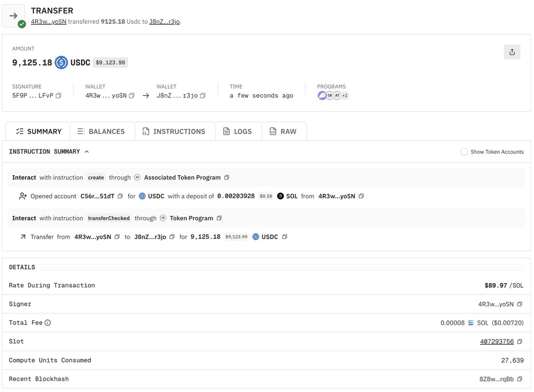Enable the Show Token Accounts checkbox

[x=464, y=152]
